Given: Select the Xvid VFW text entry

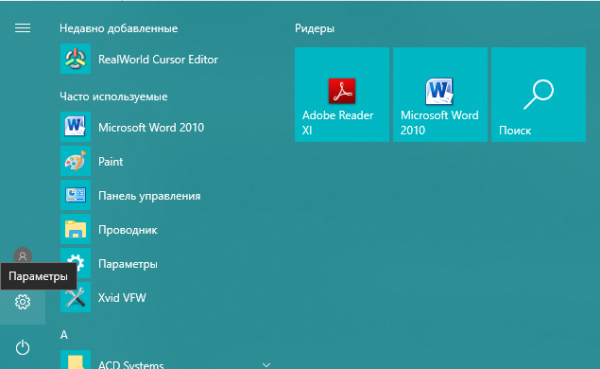Looking at the screenshot, I should coord(122,298).
